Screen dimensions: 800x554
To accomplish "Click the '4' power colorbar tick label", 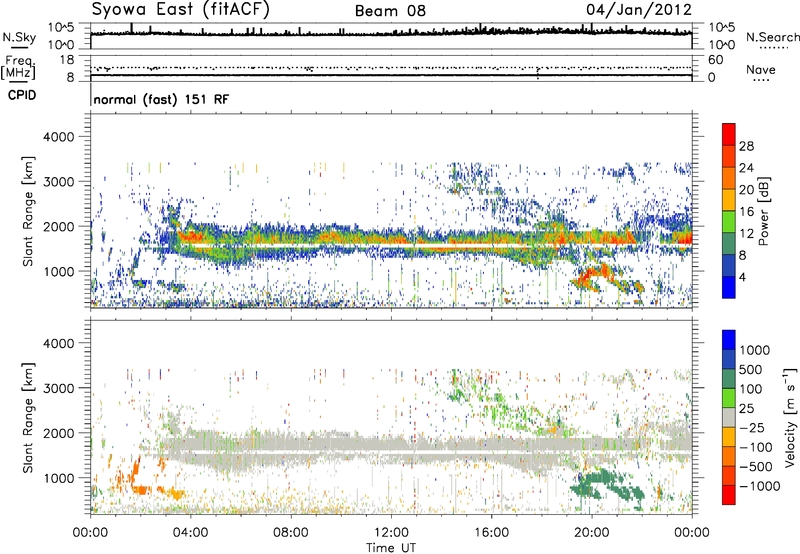I will (x=742, y=277).
